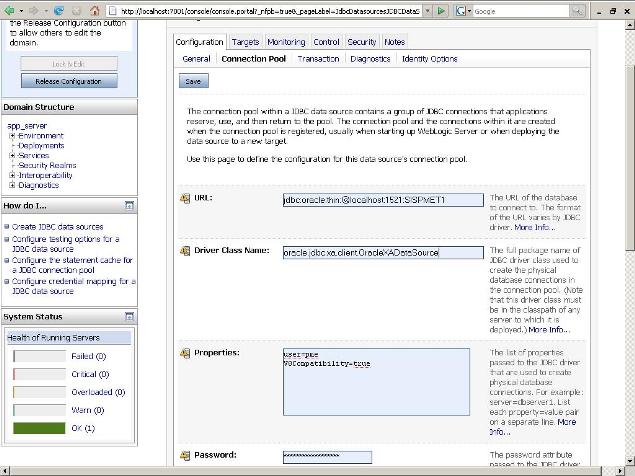
Task: Minimize the How do I panel
Action: point(129,205)
